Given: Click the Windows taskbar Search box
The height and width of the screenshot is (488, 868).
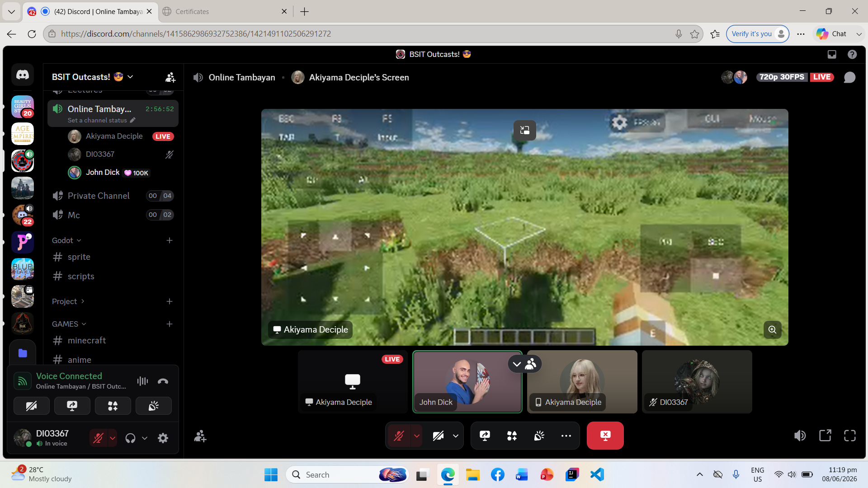Looking at the screenshot, I should [x=347, y=474].
